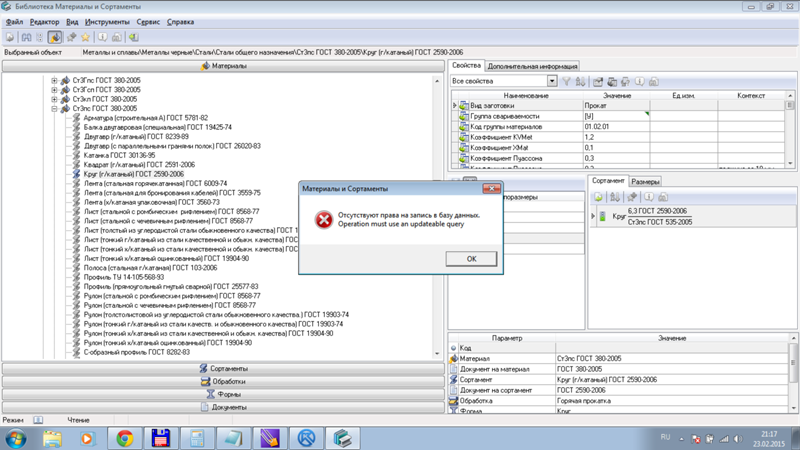Open Windows Start menu
800x450 pixels.
point(16,439)
